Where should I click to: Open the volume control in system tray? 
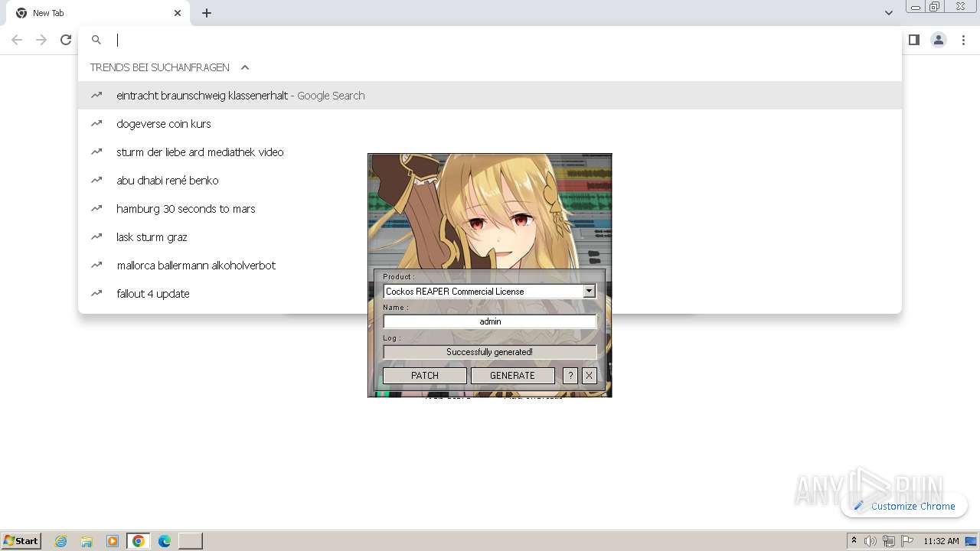(871, 541)
